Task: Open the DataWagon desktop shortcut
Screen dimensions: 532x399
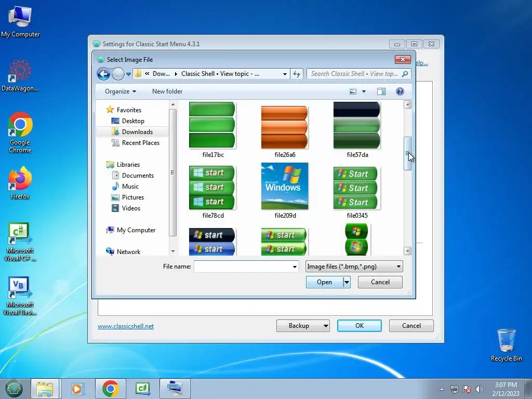Action: pos(20,75)
